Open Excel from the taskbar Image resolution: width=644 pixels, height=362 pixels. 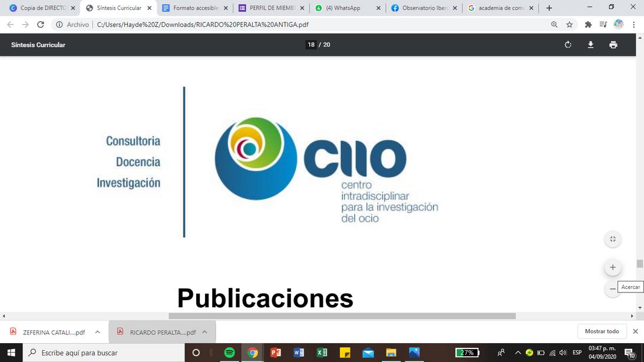click(x=322, y=353)
